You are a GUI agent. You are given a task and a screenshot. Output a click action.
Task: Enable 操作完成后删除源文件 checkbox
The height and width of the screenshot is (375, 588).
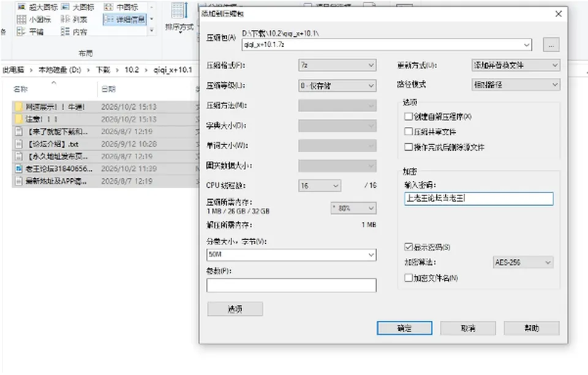409,147
